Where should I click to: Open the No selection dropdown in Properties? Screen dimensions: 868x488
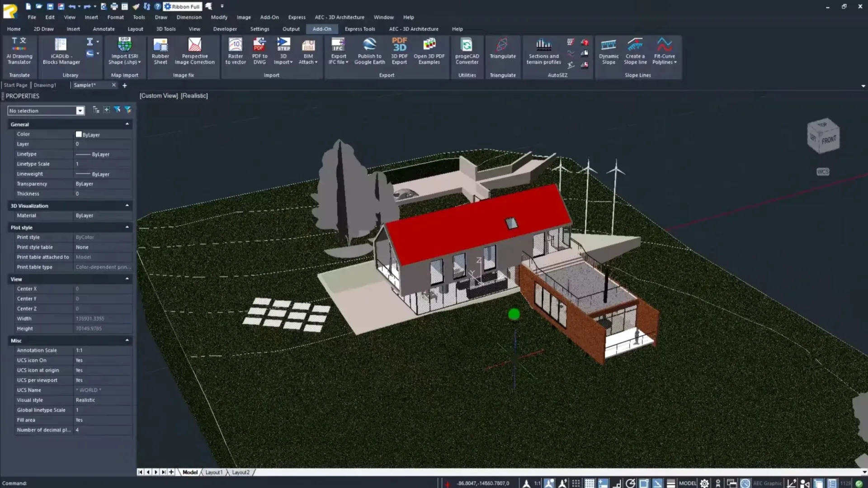pyautogui.click(x=80, y=110)
